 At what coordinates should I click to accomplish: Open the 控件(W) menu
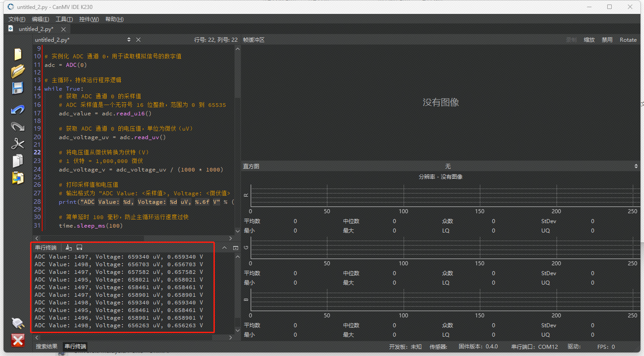click(x=89, y=19)
